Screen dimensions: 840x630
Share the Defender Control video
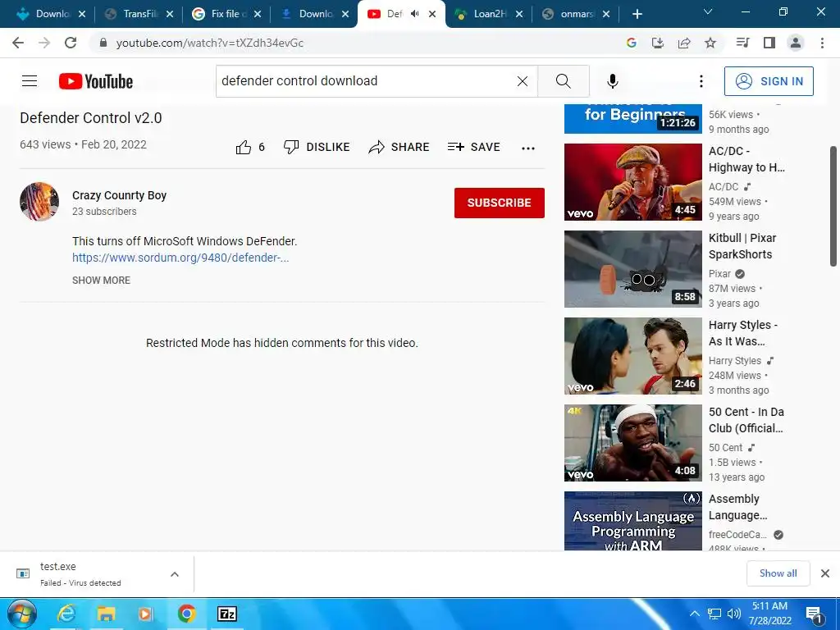pyautogui.click(x=399, y=147)
